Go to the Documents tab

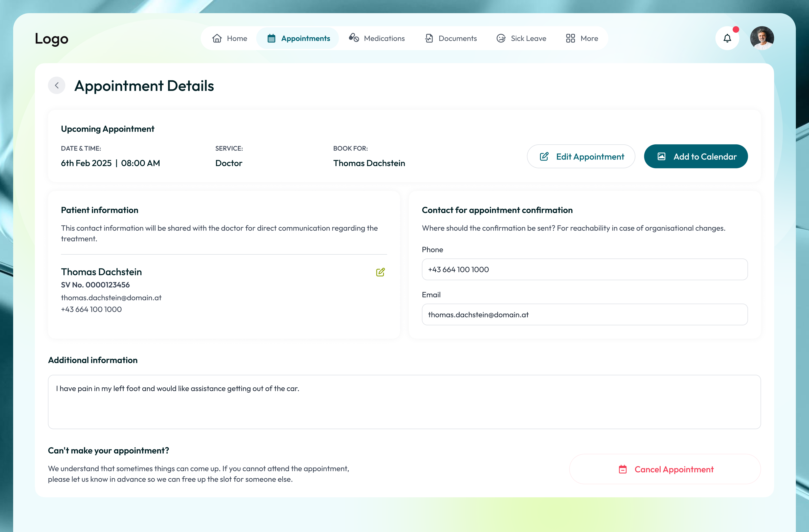click(x=457, y=38)
